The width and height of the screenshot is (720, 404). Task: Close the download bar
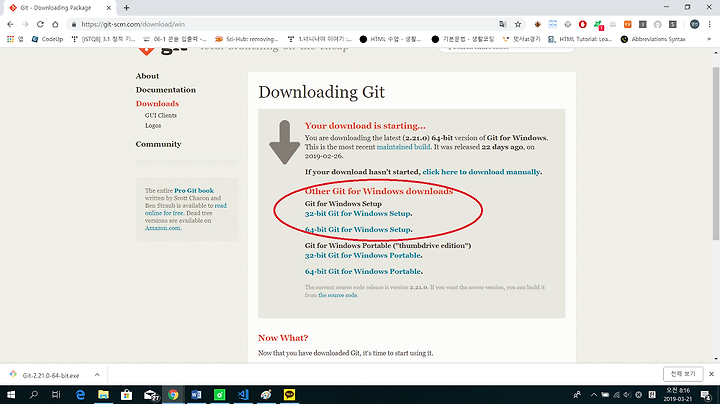pyautogui.click(x=711, y=374)
